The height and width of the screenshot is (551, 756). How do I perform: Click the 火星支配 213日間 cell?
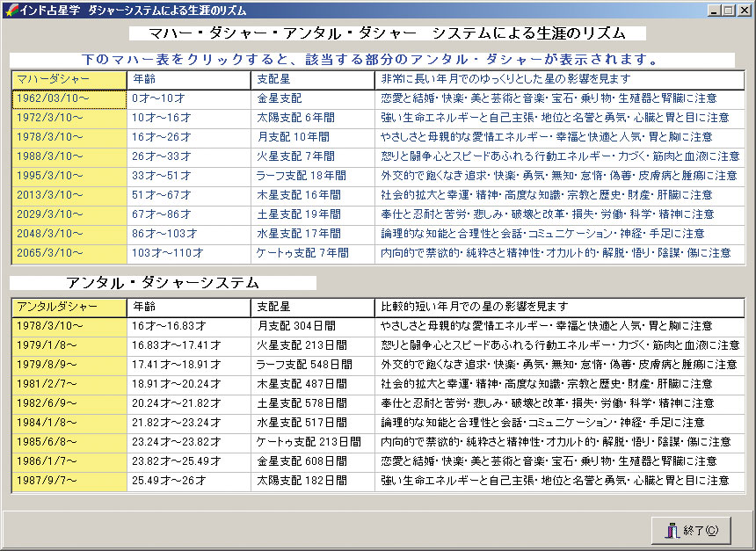(x=313, y=346)
